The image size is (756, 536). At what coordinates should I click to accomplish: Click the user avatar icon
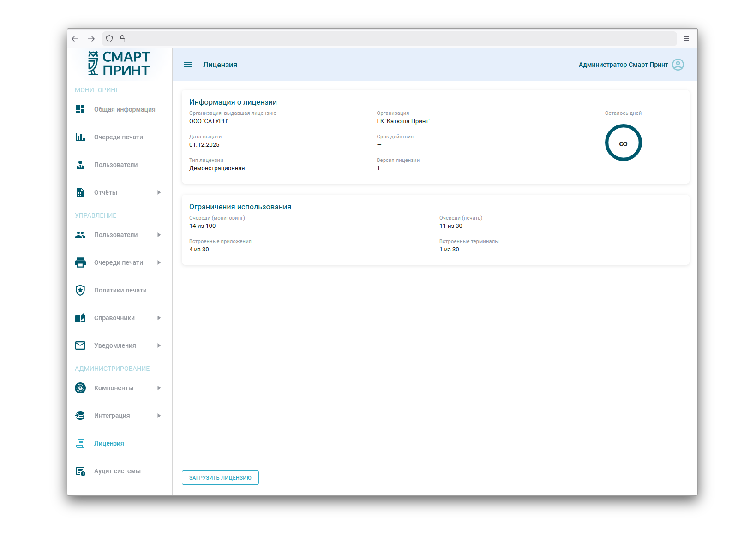(678, 65)
